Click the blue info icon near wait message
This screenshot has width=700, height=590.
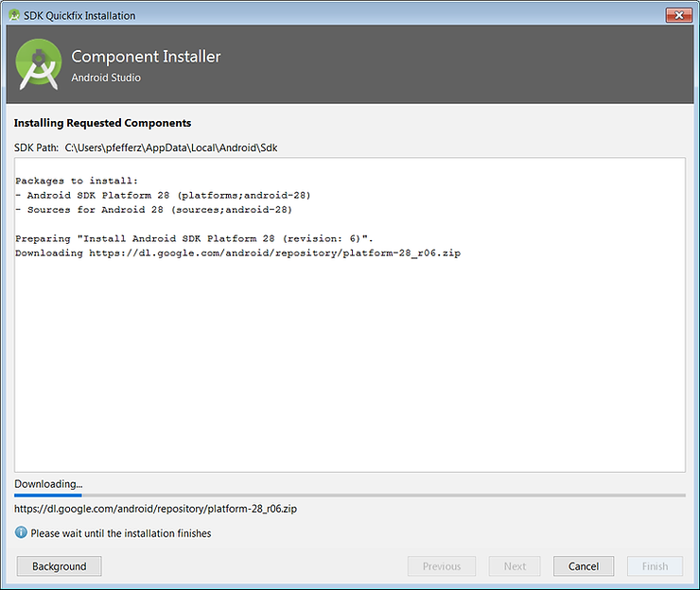tap(21, 532)
